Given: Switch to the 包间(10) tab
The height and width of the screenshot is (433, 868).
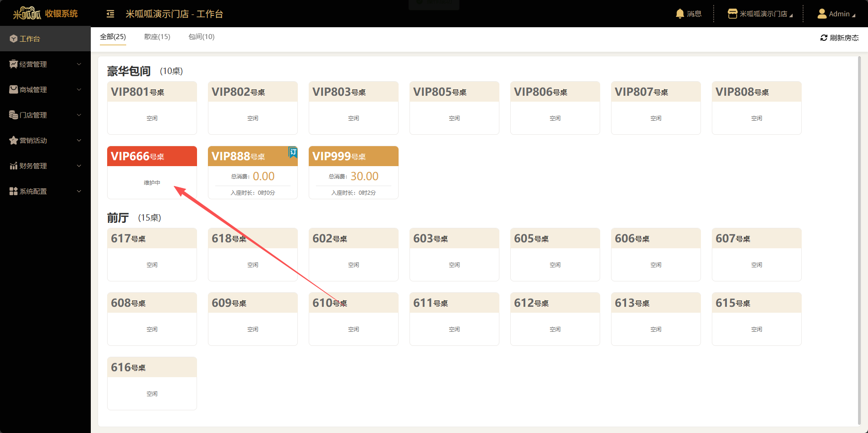Looking at the screenshot, I should (201, 37).
